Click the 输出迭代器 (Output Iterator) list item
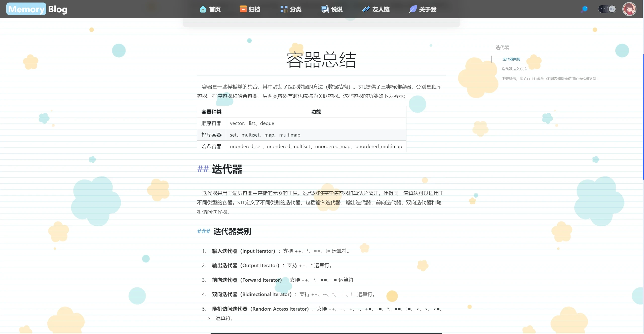 [272, 265]
